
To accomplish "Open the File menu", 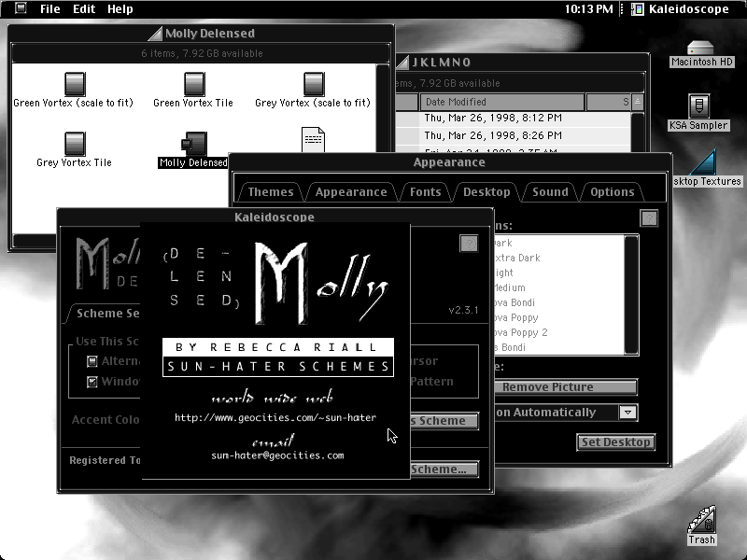I will [50, 9].
